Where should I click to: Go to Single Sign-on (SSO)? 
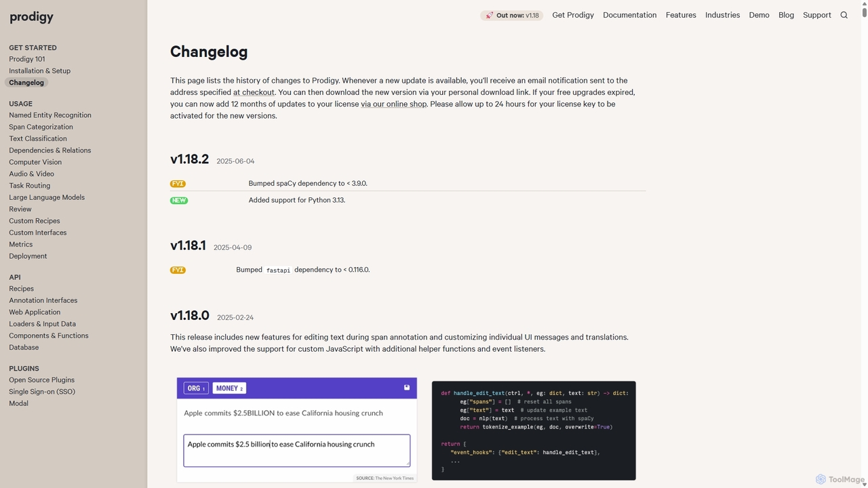point(42,392)
